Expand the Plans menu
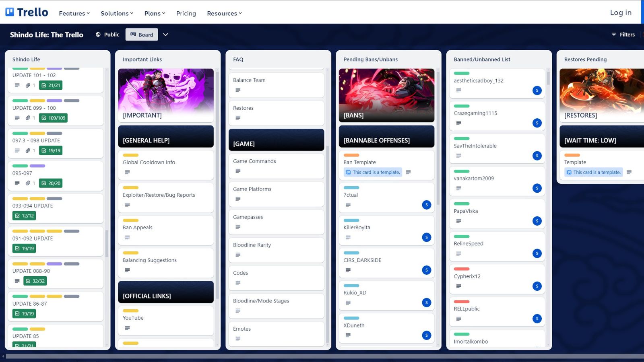This screenshot has height=362, width=644. 155,13
